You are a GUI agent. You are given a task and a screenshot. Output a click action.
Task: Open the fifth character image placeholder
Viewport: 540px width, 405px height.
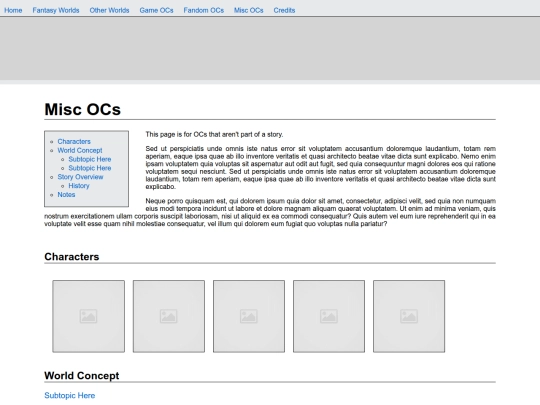click(x=409, y=316)
